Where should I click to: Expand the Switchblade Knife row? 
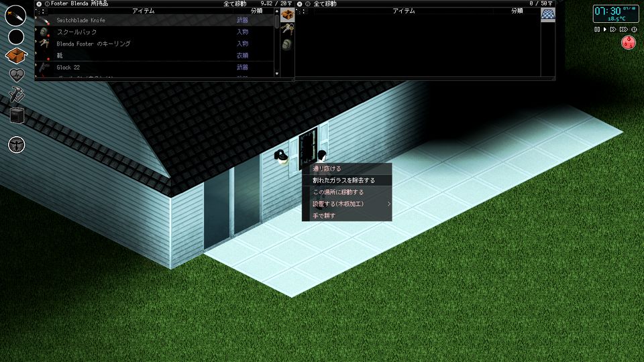(36, 19)
